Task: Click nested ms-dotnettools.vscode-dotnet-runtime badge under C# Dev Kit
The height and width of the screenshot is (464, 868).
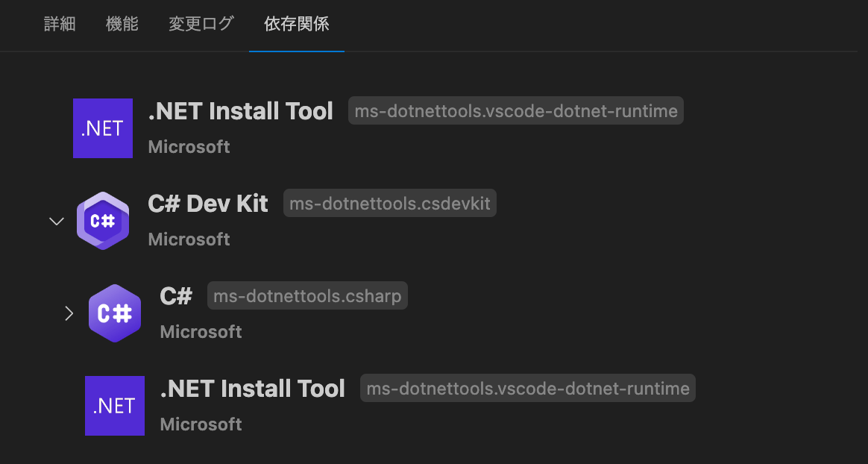Action: tap(527, 388)
